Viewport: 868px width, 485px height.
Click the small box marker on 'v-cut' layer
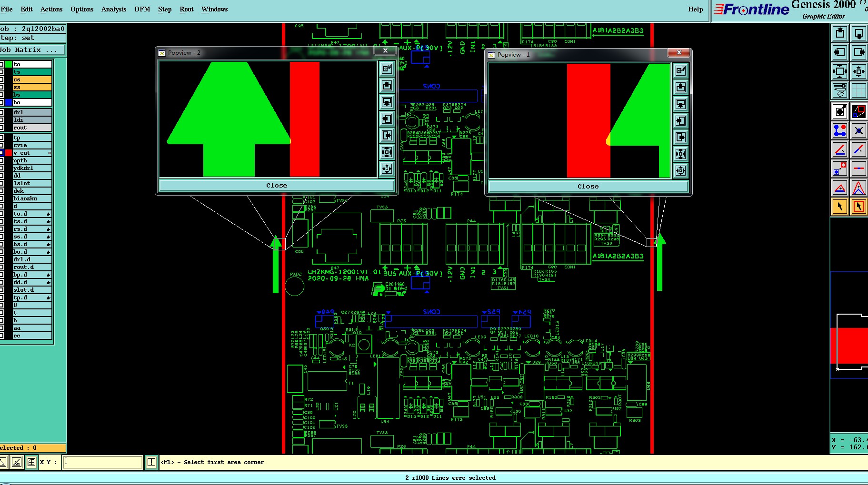(x=50, y=153)
